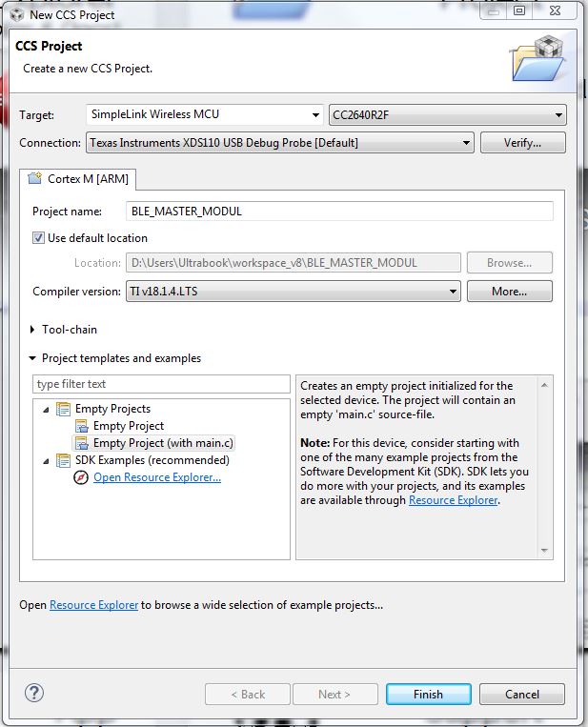Collapse Project templates and examples section
This screenshot has height=727, width=588.
tap(32, 358)
